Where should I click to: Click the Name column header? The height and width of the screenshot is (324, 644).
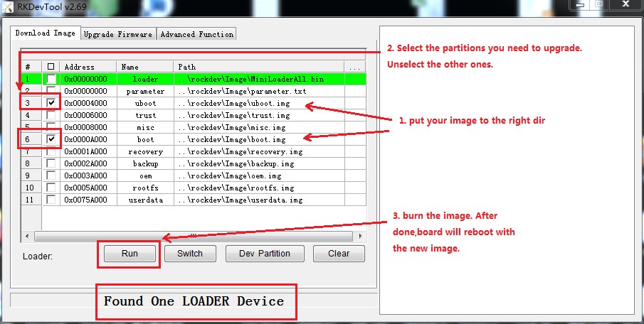pyautogui.click(x=145, y=67)
